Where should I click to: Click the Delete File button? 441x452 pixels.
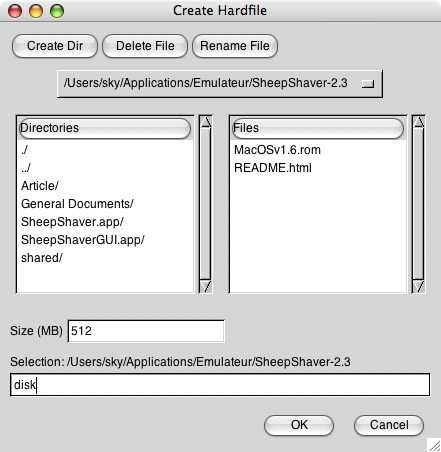click(145, 46)
